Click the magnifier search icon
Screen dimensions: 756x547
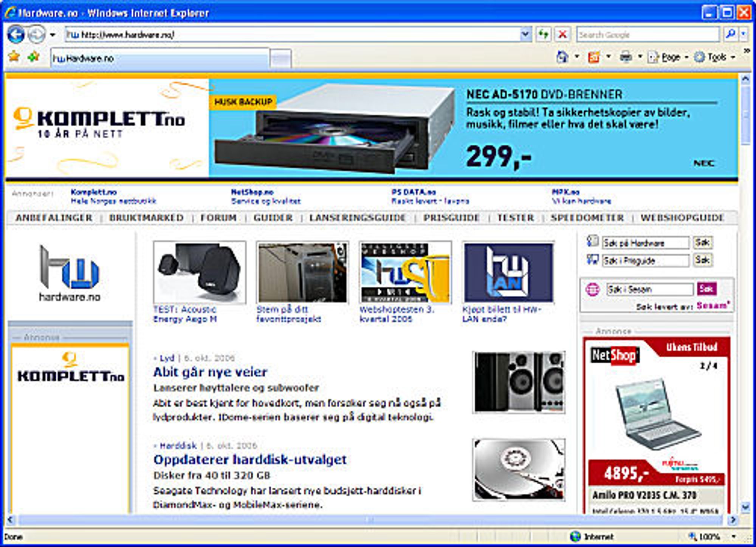731,34
